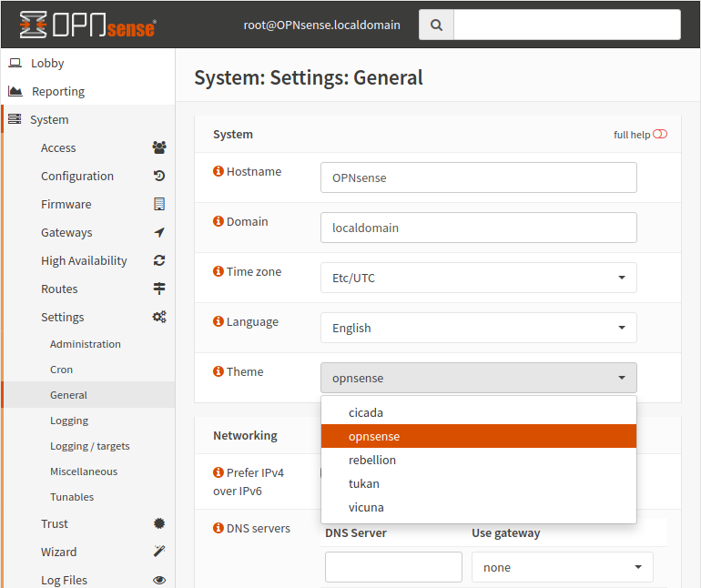Click the search magnifier icon in header
The image size is (701, 588).
point(436,25)
